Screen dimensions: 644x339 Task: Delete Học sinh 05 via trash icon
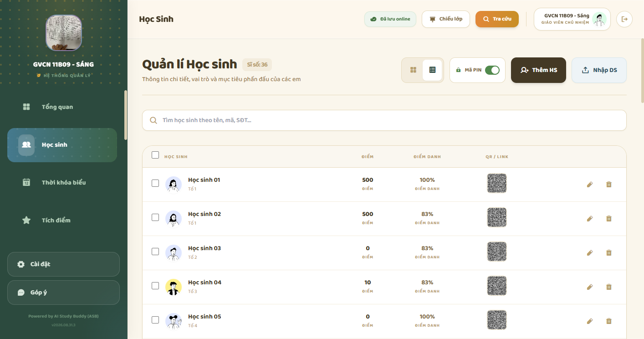[609, 321]
